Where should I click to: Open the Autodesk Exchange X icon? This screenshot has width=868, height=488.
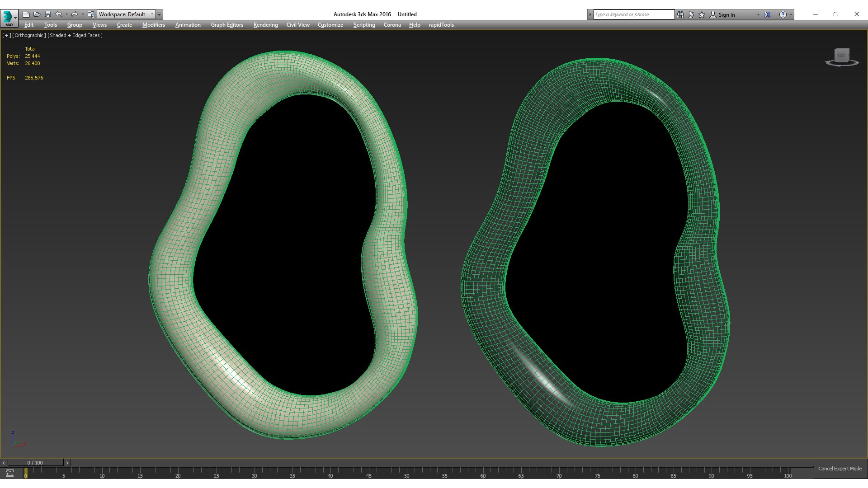pos(767,14)
